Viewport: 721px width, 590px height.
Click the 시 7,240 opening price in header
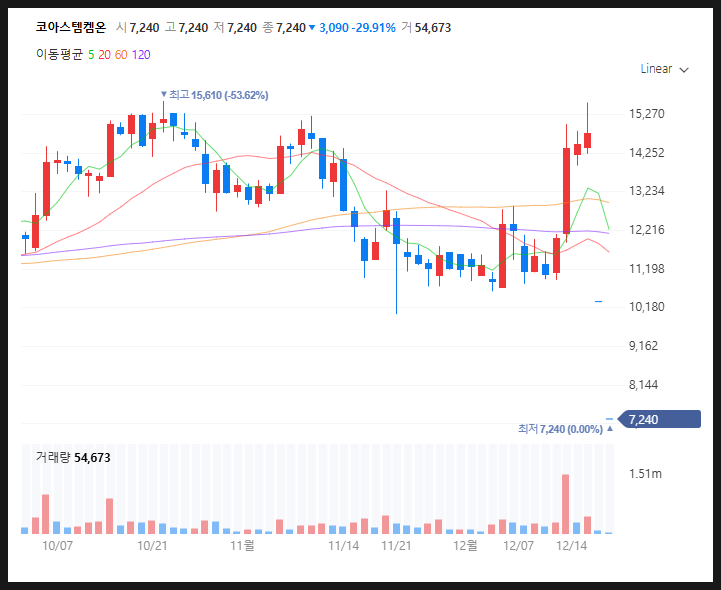click(137, 28)
